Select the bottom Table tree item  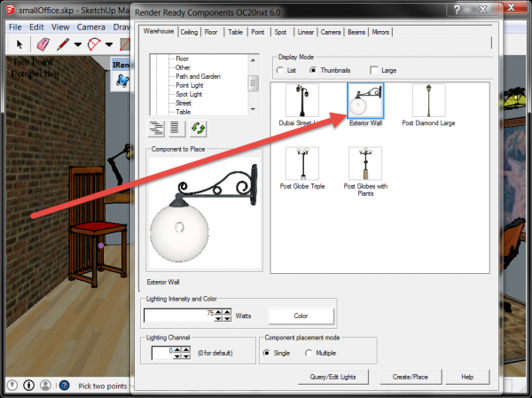tap(184, 112)
